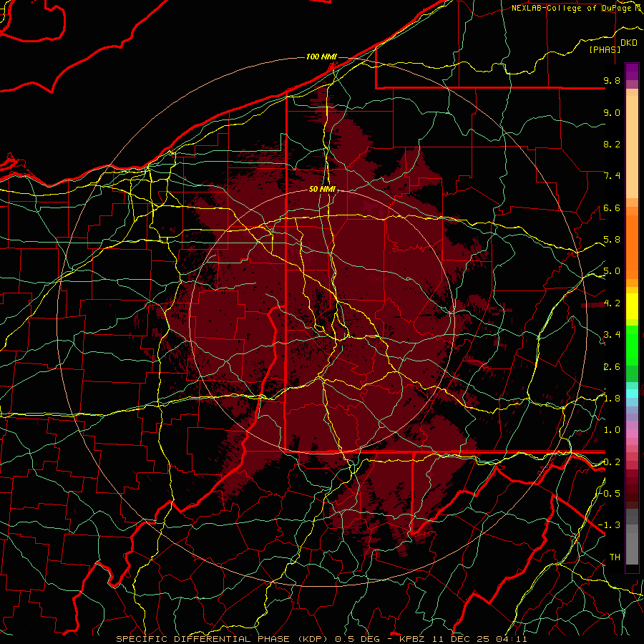Click the 6.6 scale value
Image resolution: width=644 pixels, height=644 pixels.
coord(612,208)
